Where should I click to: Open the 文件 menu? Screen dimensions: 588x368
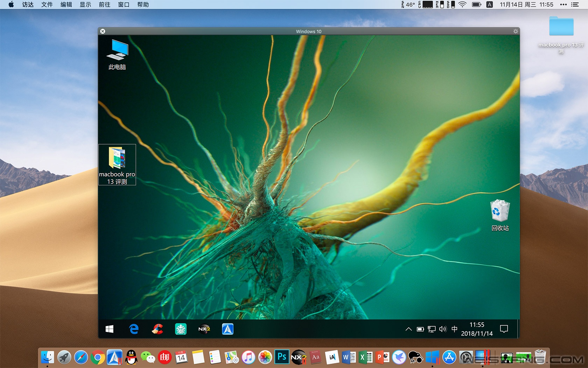(x=47, y=5)
